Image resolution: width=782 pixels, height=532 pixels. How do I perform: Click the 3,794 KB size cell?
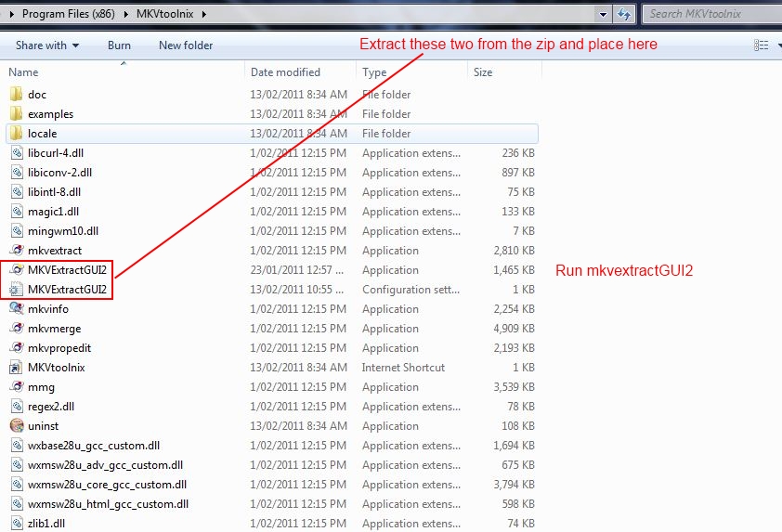pyautogui.click(x=514, y=484)
